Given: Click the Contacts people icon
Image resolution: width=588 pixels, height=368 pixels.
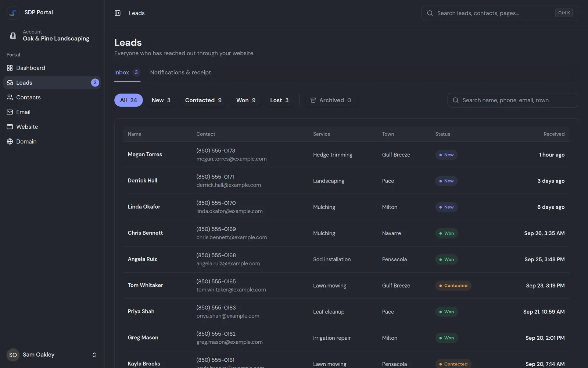Looking at the screenshot, I should (x=10, y=98).
